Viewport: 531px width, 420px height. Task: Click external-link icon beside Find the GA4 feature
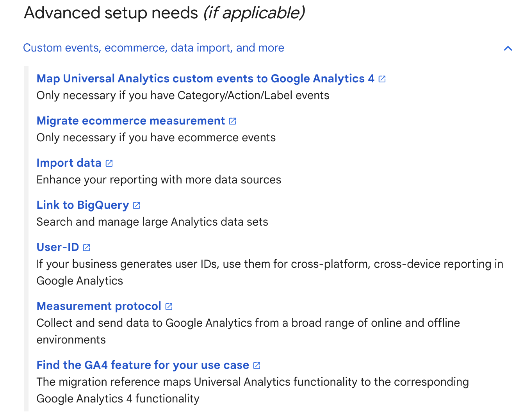(257, 365)
